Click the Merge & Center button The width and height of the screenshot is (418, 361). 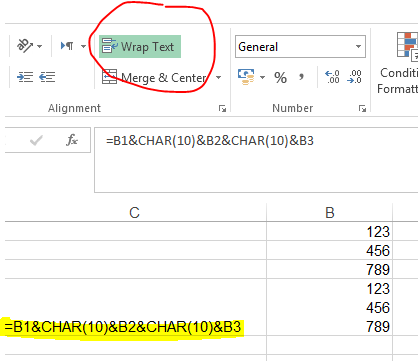(x=155, y=78)
